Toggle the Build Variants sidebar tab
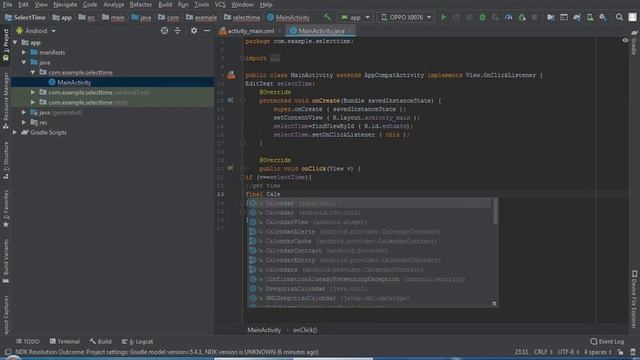640x360 pixels. [6, 261]
